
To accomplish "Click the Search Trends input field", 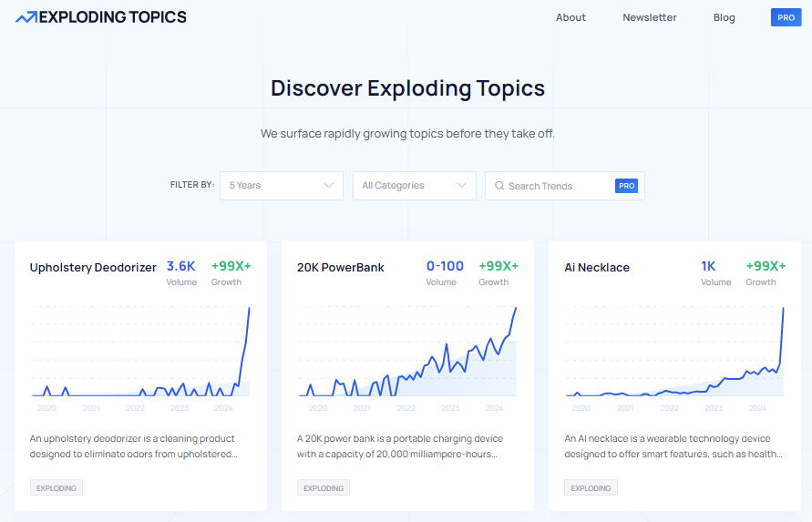I will (564, 186).
